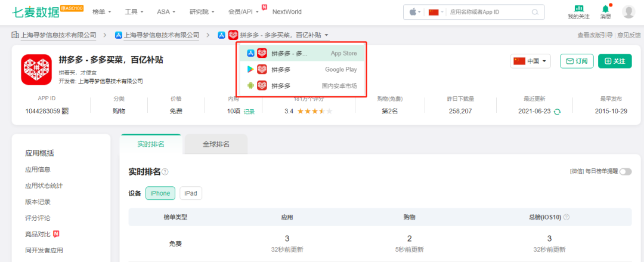Open the 内购 记录 link
This screenshot has height=262, width=644.
[249, 112]
